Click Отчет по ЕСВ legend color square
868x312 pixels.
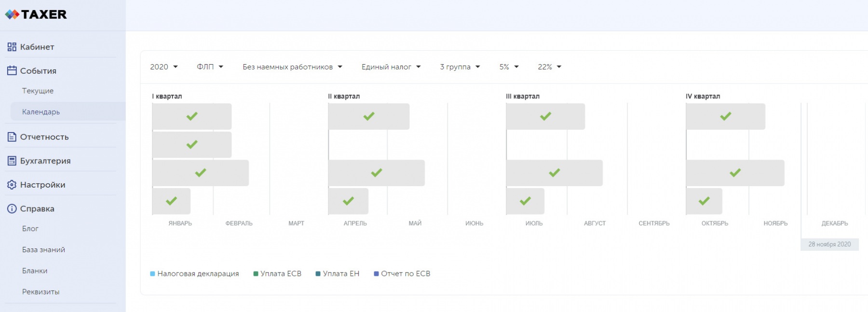[x=376, y=274]
